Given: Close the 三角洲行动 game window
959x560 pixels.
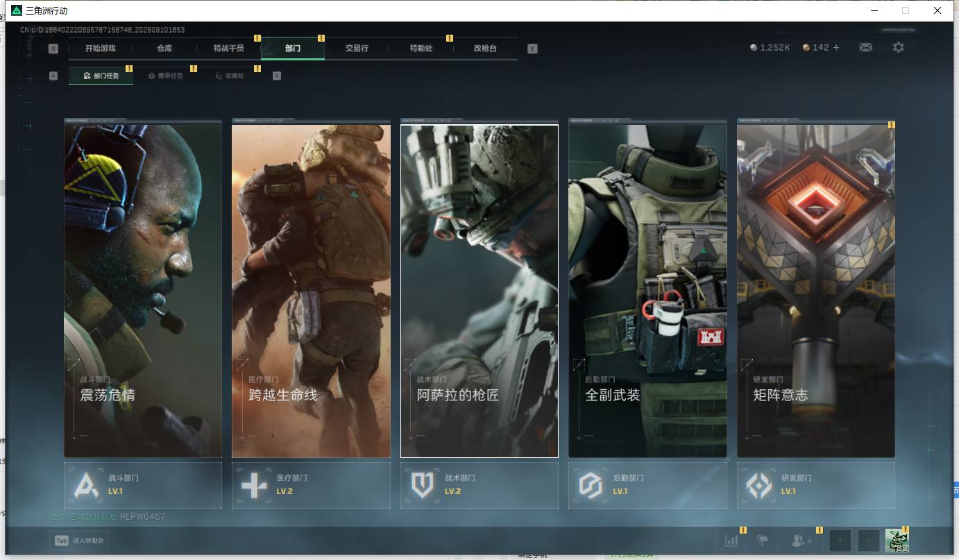Looking at the screenshot, I should click(x=937, y=10).
